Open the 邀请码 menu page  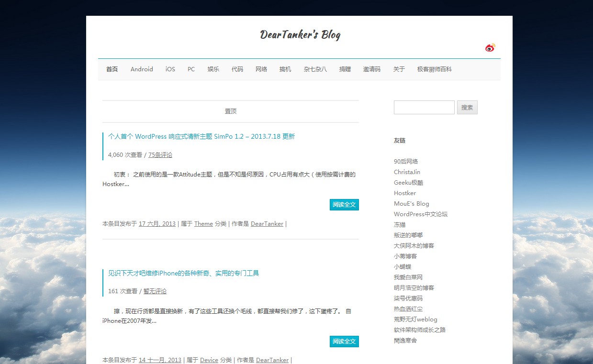point(371,69)
